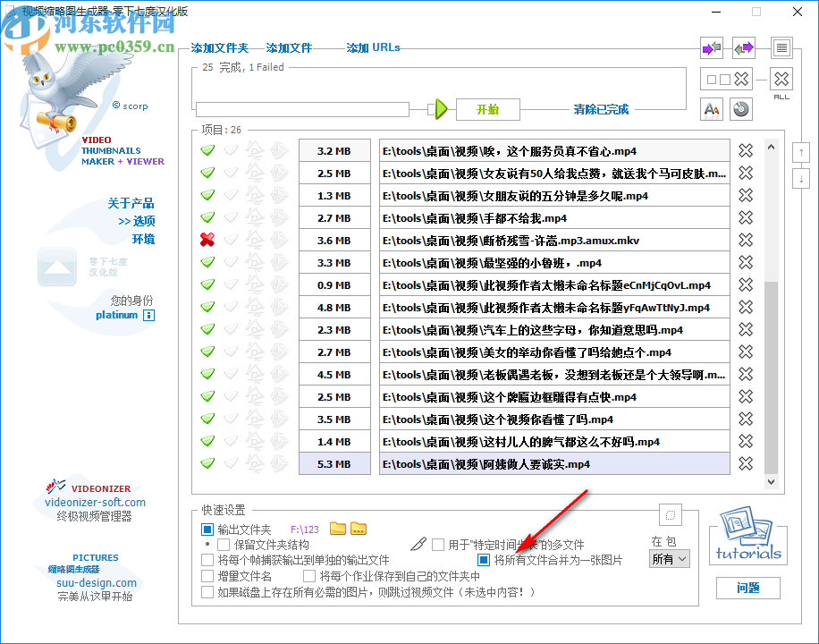This screenshot has height=644, width=819.
Task: Check 将每个作业保存到自己的文件夹中
Action: (x=308, y=576)
